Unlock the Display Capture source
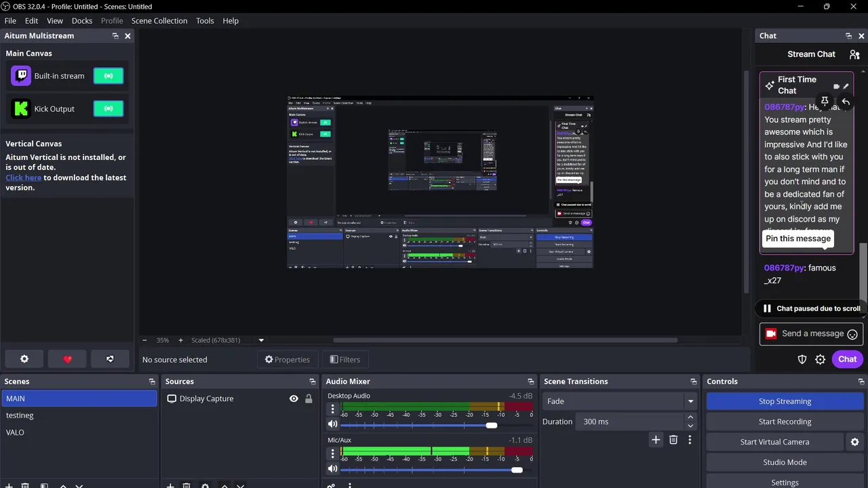 pos(309,399)
